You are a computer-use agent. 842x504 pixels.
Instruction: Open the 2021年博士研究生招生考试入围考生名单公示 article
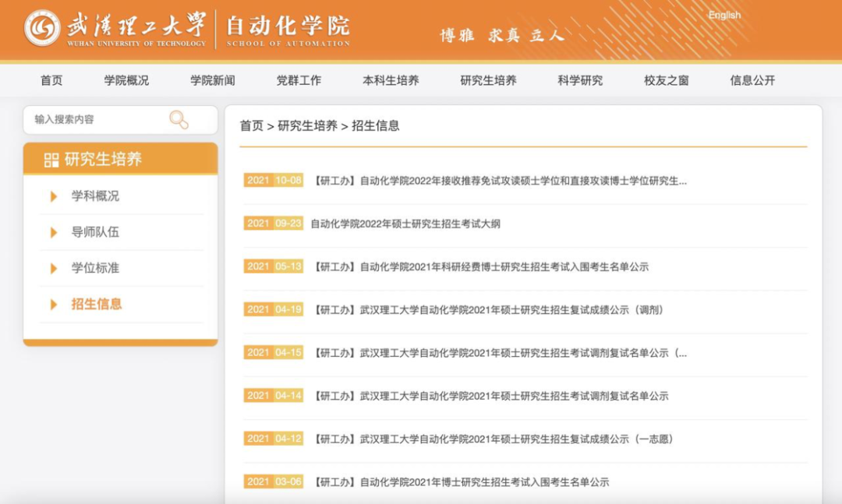coord(460,482)
